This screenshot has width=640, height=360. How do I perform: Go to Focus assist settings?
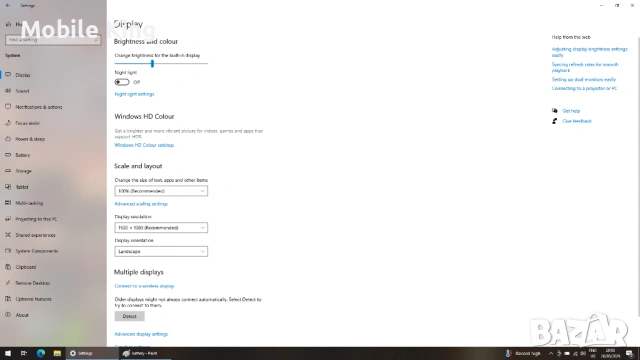click(x=27, y=123)
